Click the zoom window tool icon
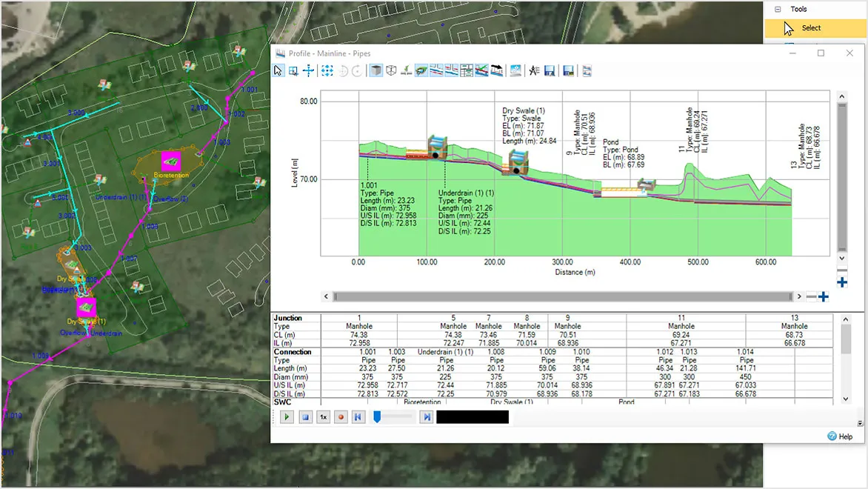Image resolution: width=868 pixels, height=489 pixels. (293, 71)
